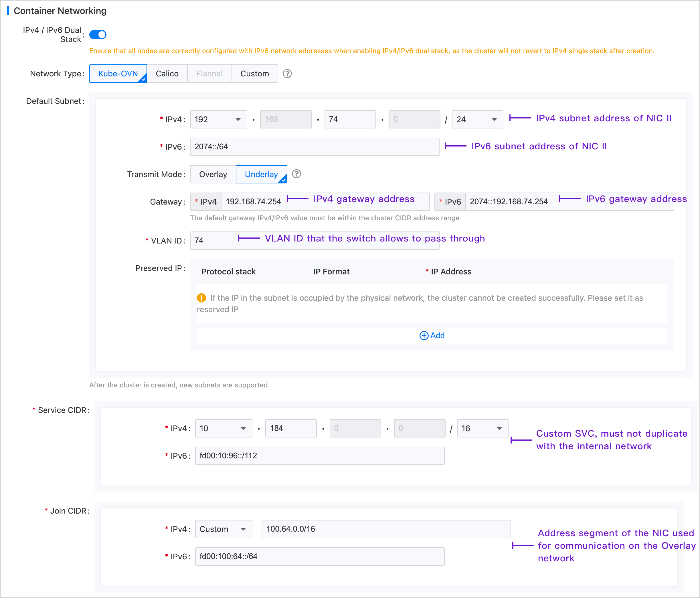
Task: Select the Kube-OVN network type
Action: tap(118, 74)
